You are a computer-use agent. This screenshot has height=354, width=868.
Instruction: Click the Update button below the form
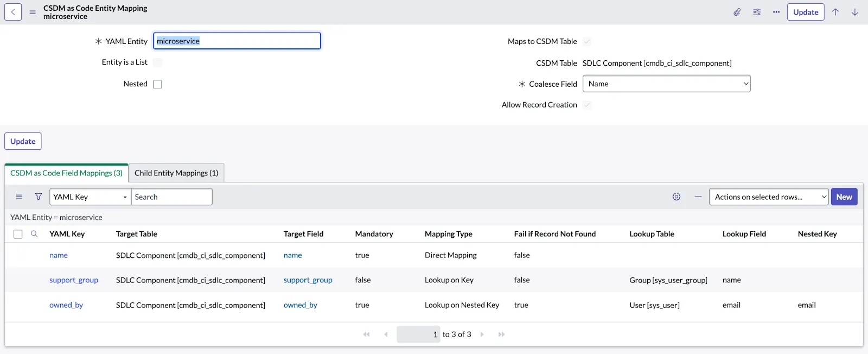(23, 141)
